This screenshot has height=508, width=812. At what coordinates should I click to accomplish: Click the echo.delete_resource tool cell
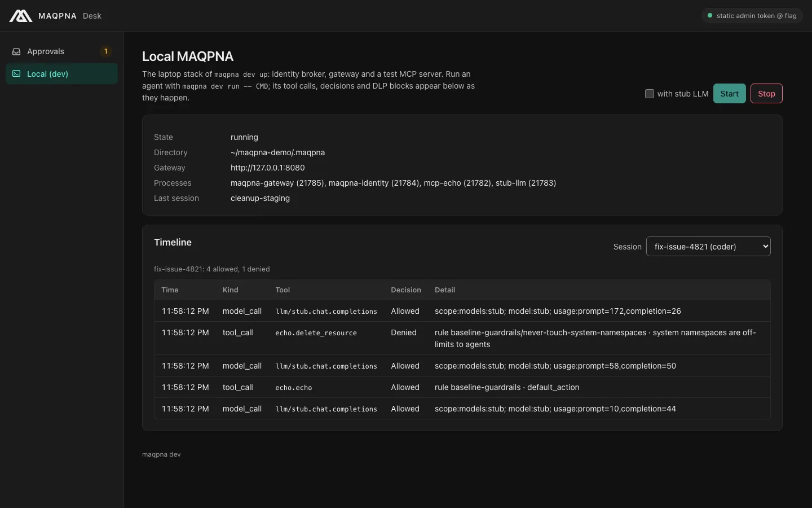tap(316, 333)
